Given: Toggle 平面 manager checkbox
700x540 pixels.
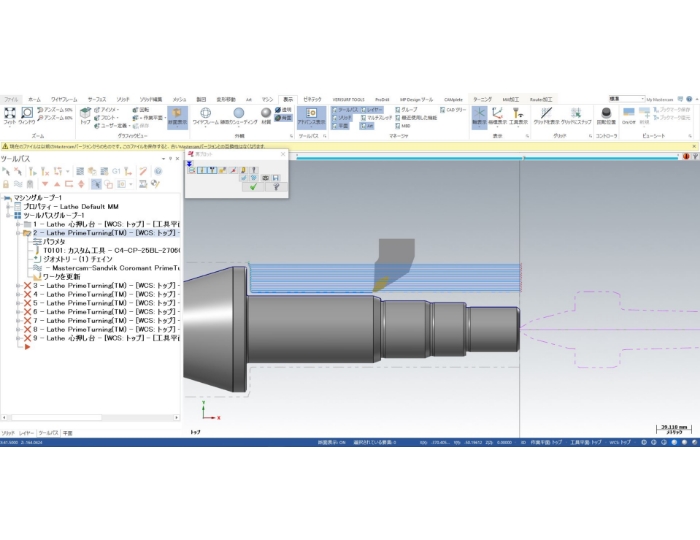Looking at the screenshot, I should (x=341, y=126).
